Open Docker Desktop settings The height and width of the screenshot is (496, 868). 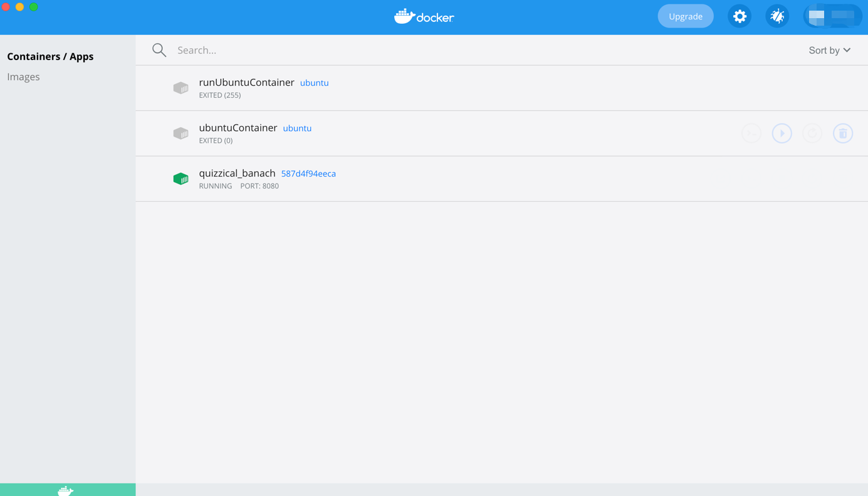(x=739, y=16)
